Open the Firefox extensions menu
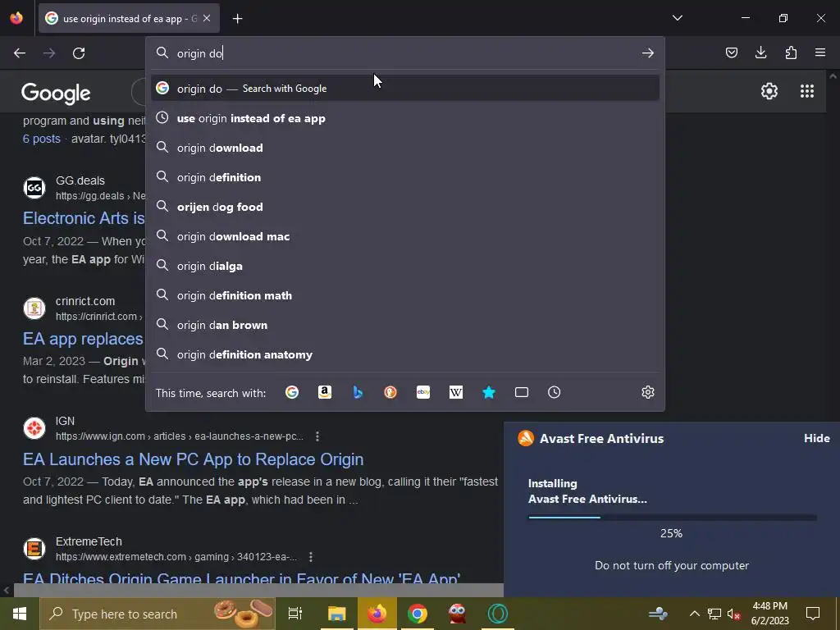The image size is (840, 630). coord(791,52)
